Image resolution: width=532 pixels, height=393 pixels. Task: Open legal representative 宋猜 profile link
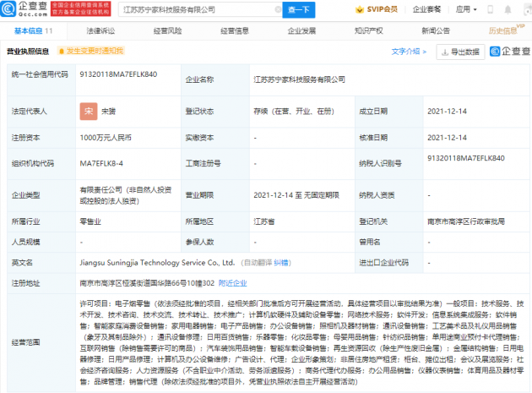[x=109, y=112]
